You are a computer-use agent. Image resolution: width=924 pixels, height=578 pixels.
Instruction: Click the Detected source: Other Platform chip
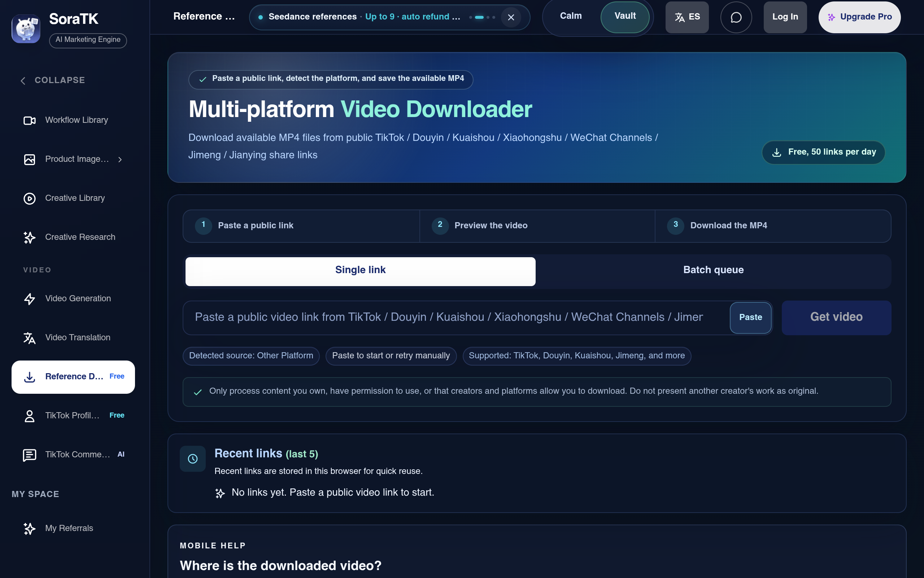pyautogui.click(x=251, y=356)
